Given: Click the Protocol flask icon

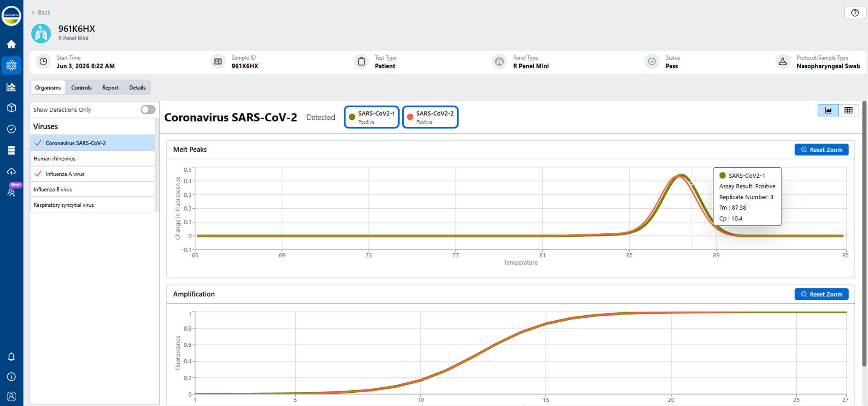Looking at the screenshot, I should tap(783, 61).
